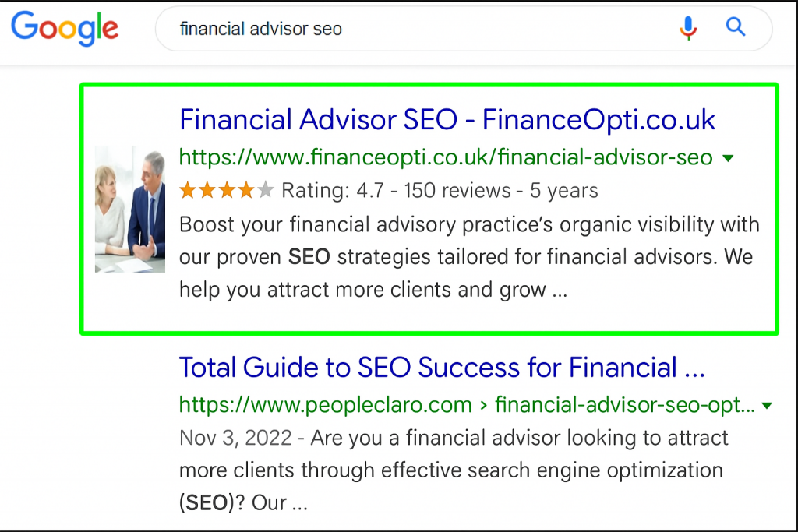
Task: Open 'Total Guide to SEO Success for Financial' result
Action: (441, 367)
